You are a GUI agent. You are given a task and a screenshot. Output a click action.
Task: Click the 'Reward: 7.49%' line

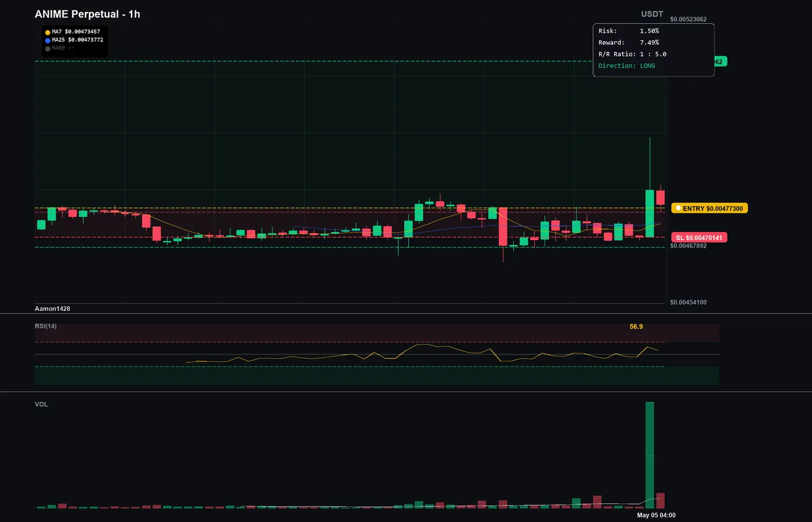point(629,42)
